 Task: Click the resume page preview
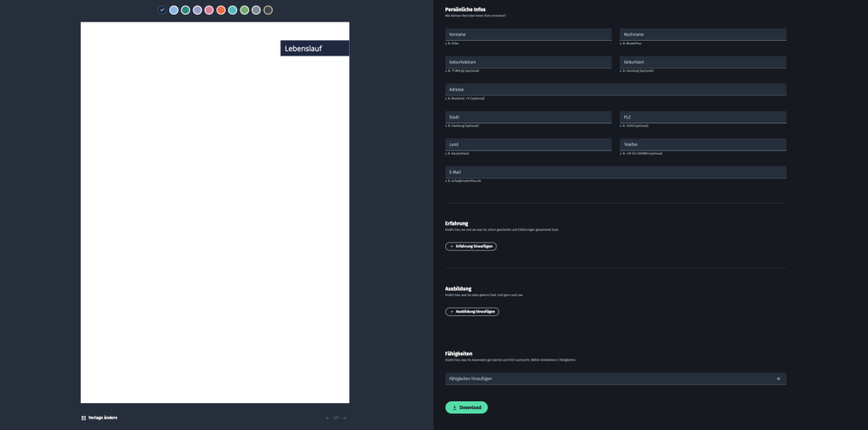[214, 213]
